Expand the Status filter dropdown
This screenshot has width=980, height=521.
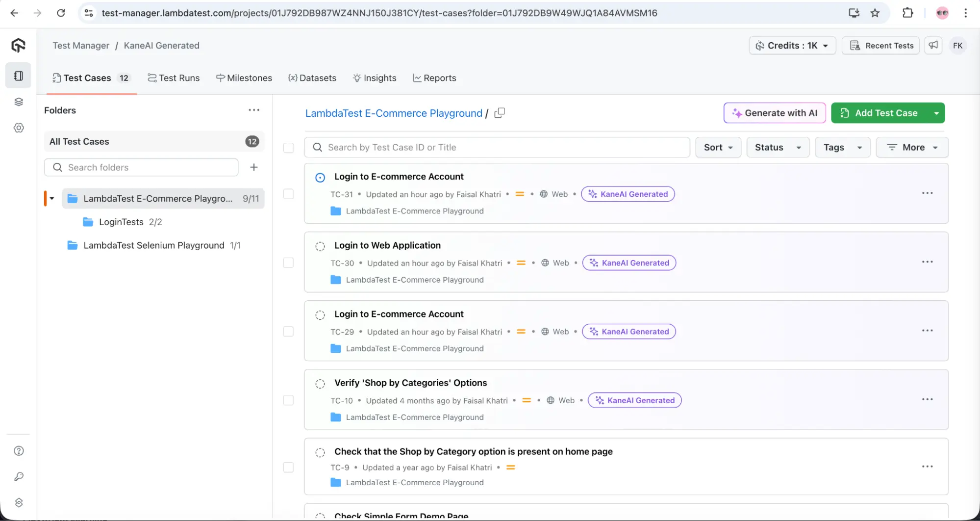[778, 147]
